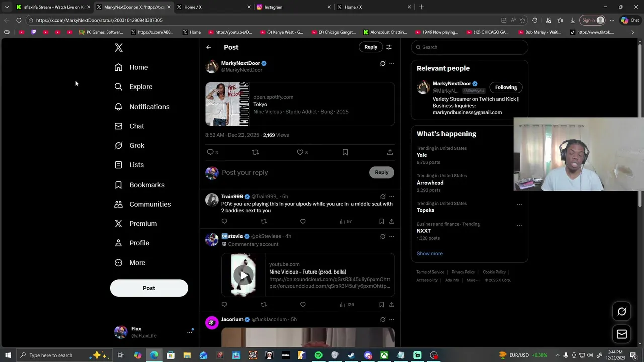Open more options on stevie's comment
Image resolution: width=644 pixels, height=362 pixels.
click(x=392, y=236)
